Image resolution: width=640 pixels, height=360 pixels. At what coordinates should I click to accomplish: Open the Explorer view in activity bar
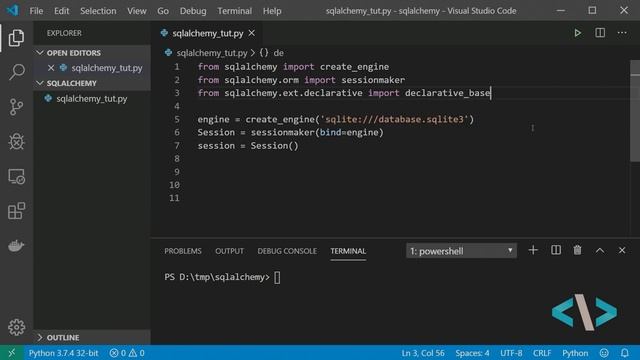pyautogui.click(x=16, y=38)
